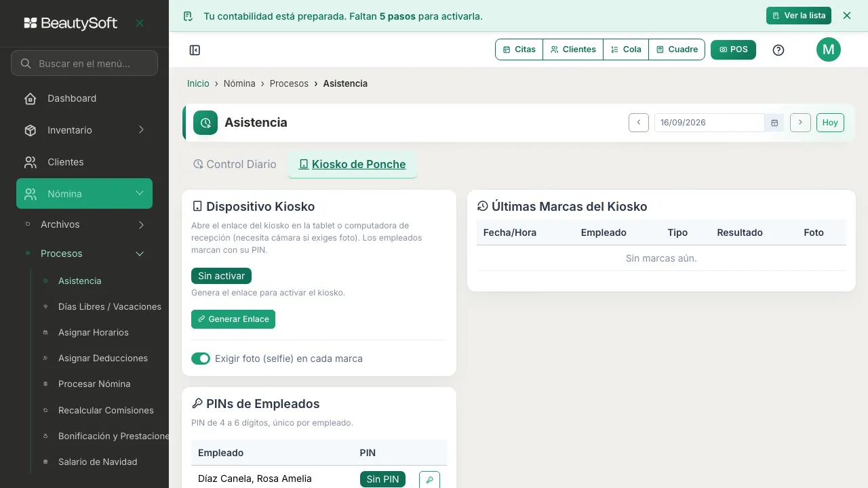Click Ver la lista button
This screenshot has height=488, width=868.
click(799, 16)
